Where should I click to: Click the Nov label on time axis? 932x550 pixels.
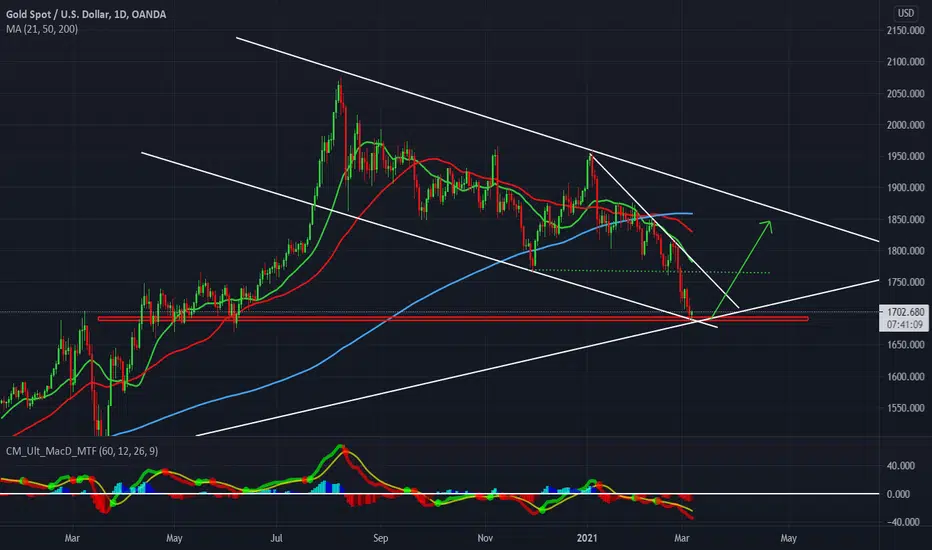(x=485, y=538)
